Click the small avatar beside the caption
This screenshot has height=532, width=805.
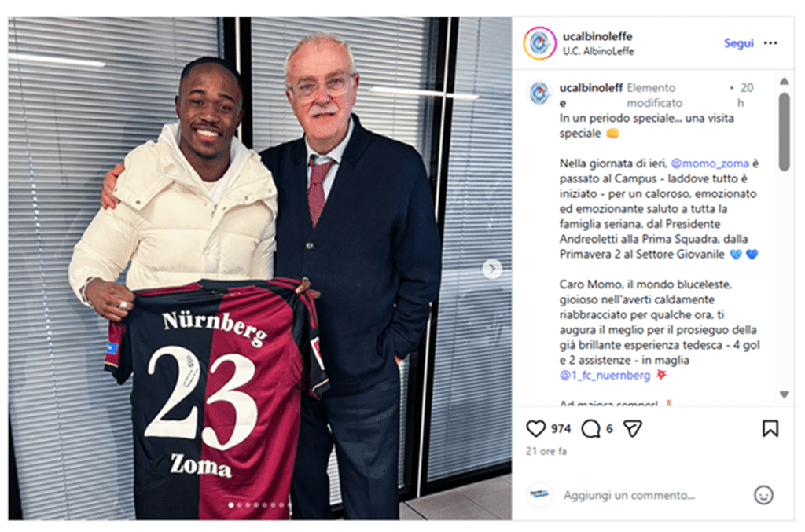pos(539,94)
